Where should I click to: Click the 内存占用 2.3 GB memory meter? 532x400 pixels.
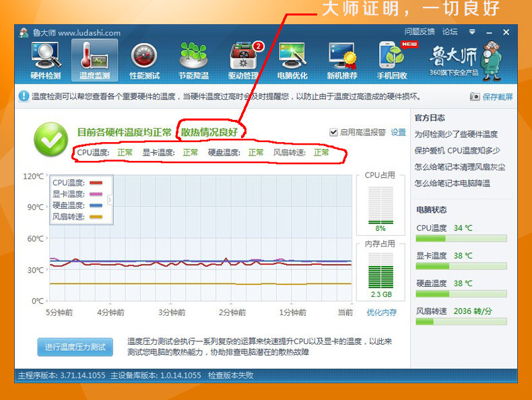pyautogui.click(x=380, y=271)
